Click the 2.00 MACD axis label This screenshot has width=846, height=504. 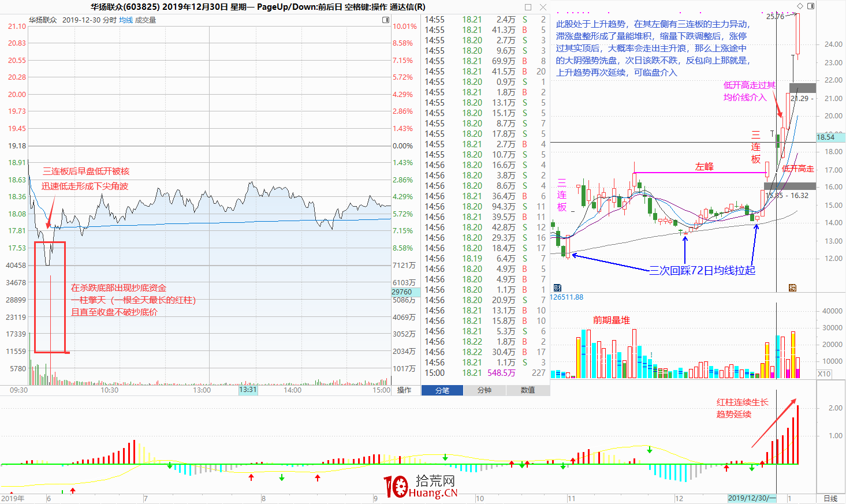(x=835, y=408)
